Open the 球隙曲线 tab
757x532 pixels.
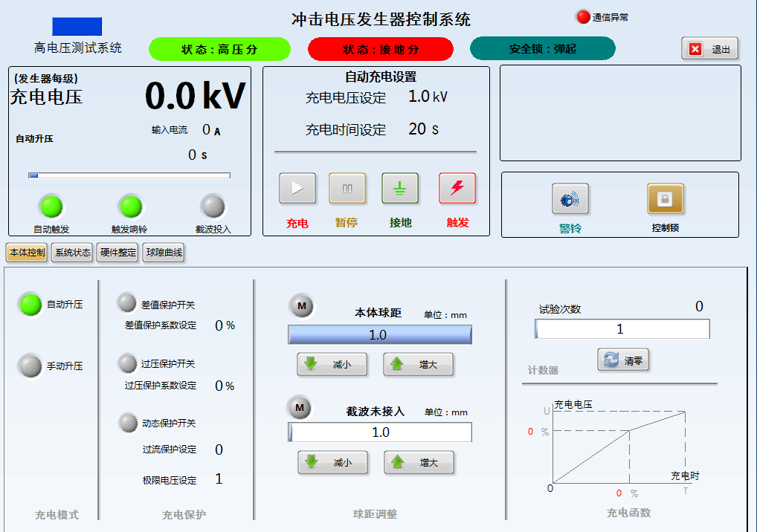[x=164, y=253]
